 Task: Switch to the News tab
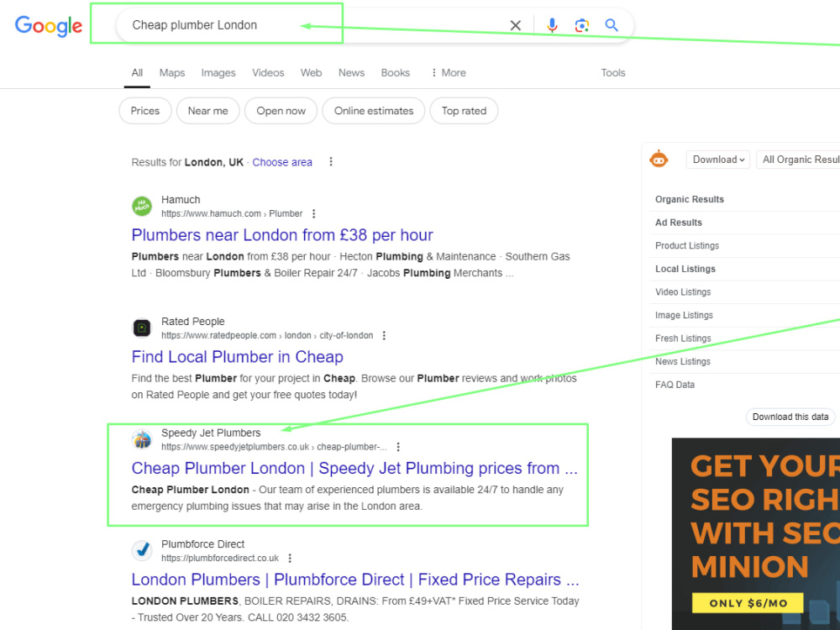[351, 73]
